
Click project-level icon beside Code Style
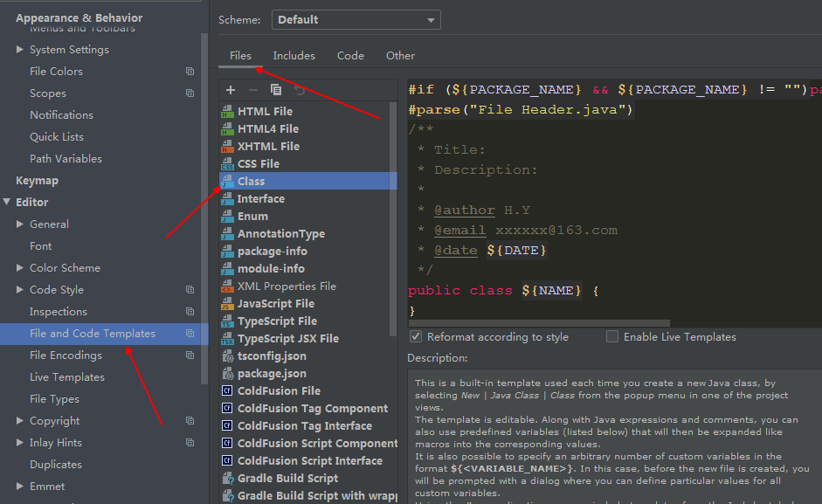[x=190, y=289]
